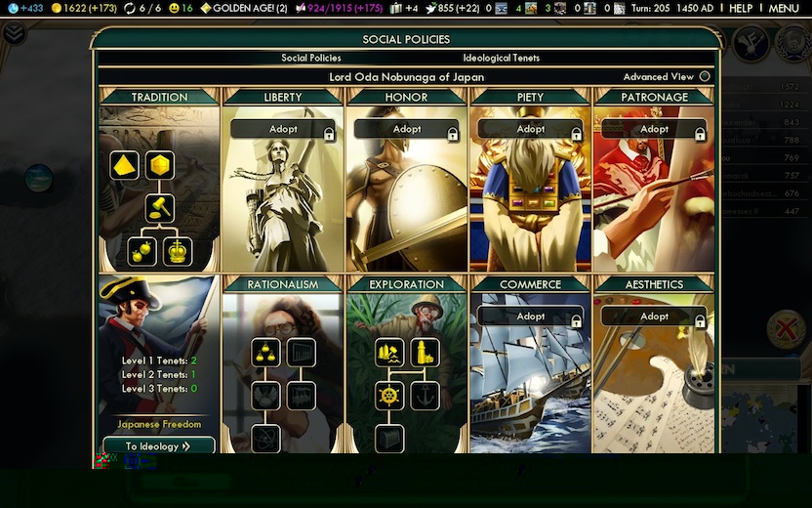Open the HELP menu
This screenshot has width=812, height=508.
coord(741,8)
